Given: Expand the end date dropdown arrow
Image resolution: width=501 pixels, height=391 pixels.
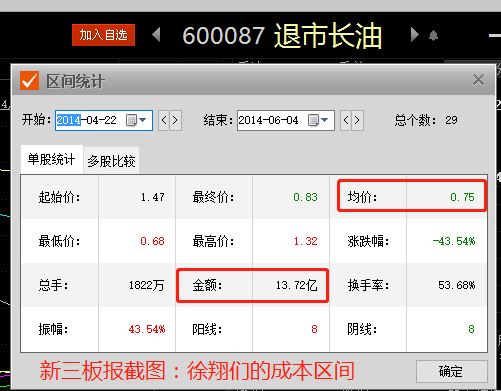Looking at the screenshot, I should coord(325,120).
